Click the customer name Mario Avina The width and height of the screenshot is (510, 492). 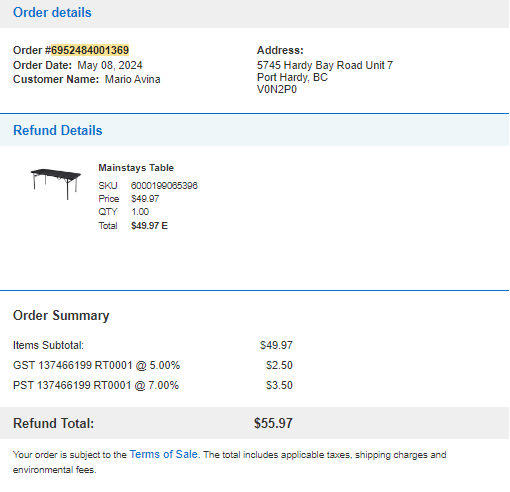pyautogui.click(x=133, y=79)
